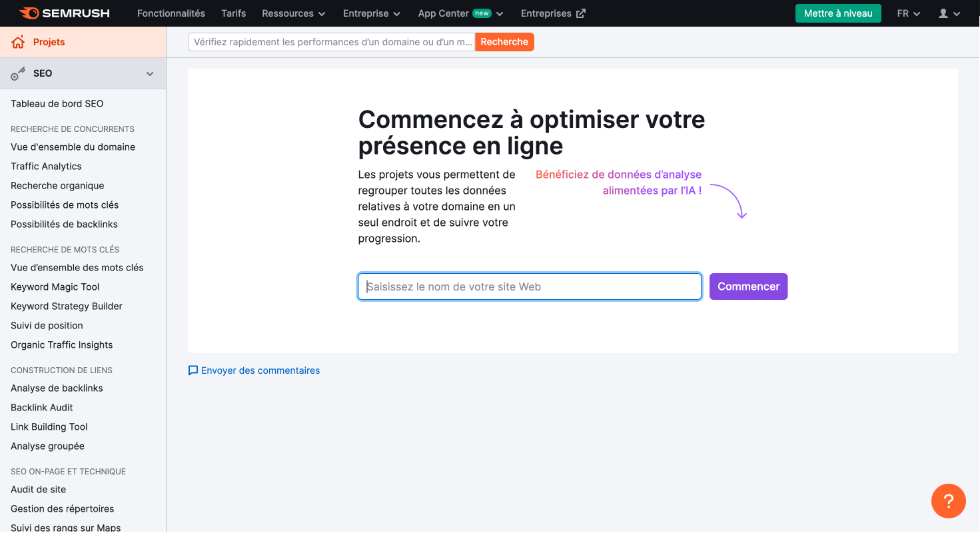
Task: Open Keyword Strategy Builder
Action: (x=67, y=306)
